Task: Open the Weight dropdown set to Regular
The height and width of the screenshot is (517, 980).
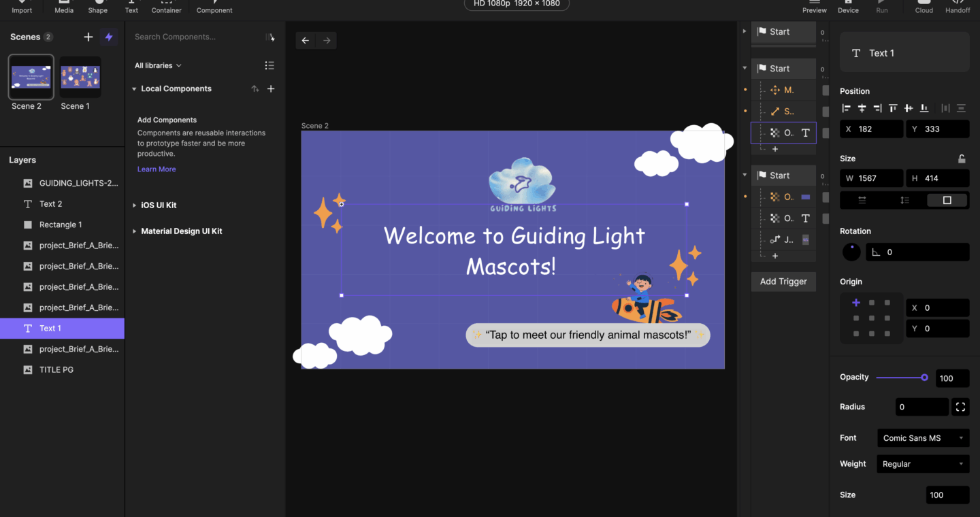Action: tap(922, 464)
